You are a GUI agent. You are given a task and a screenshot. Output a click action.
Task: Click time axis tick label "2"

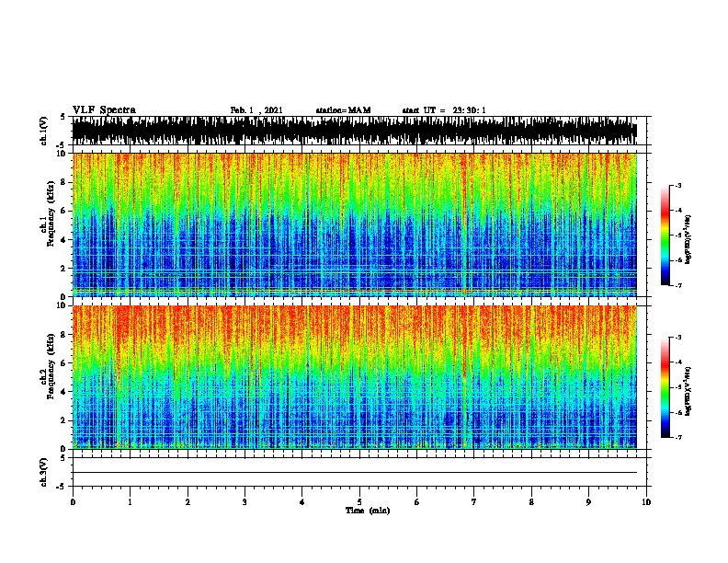[x=188, y=502]
